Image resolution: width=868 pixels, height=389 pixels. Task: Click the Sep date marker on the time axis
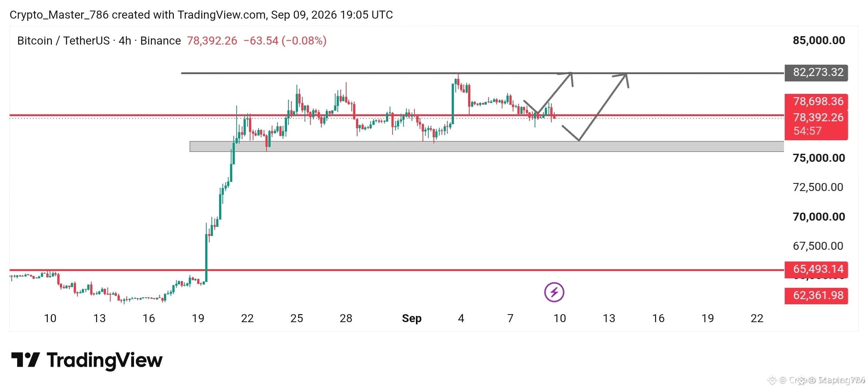coord(412,319)
